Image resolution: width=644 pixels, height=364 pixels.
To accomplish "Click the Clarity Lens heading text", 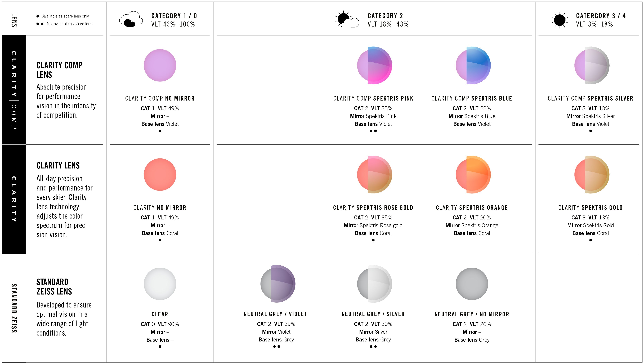I will [58, 166].
